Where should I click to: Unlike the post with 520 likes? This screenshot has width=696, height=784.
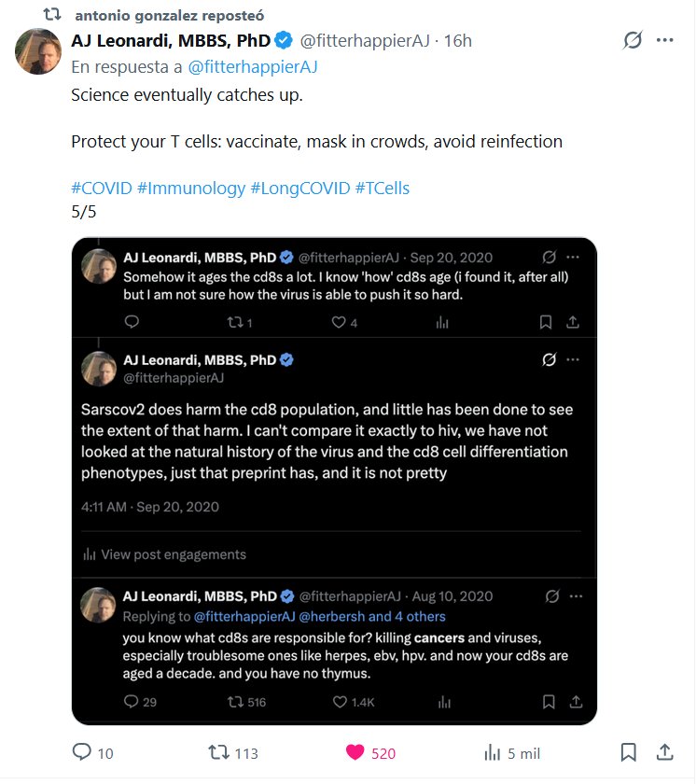(x=355, y=752)
